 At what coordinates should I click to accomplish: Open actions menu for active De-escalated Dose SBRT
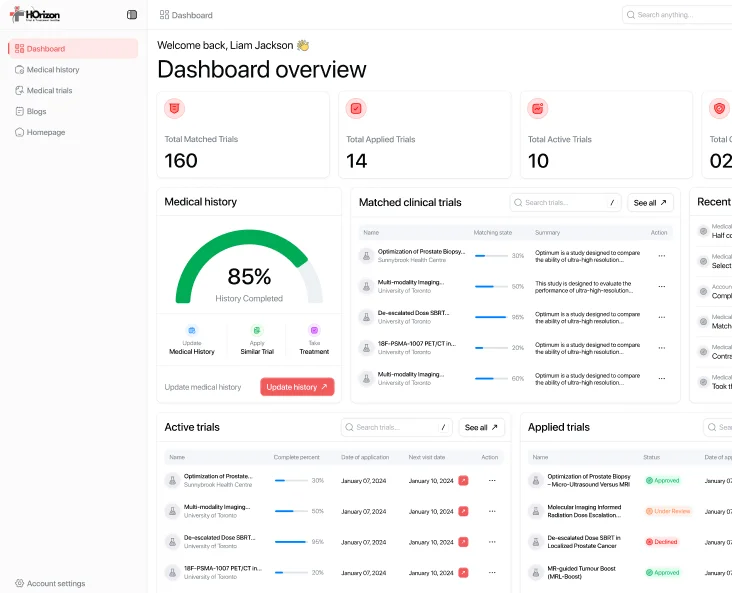492,542
